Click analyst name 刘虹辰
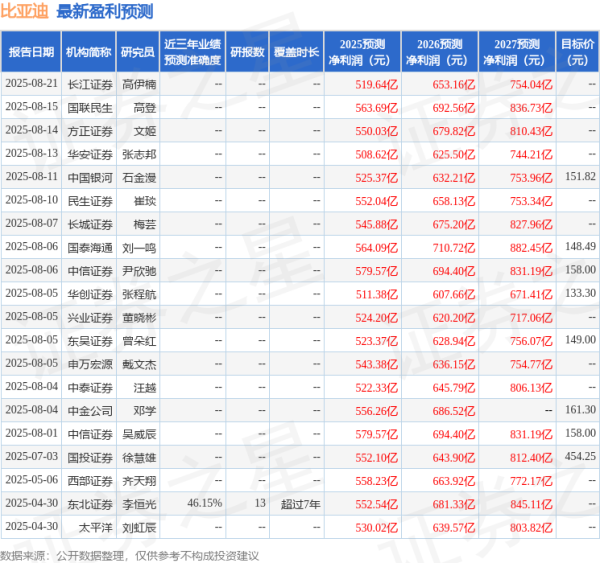 pyautogui.click(x=139, y=528)
